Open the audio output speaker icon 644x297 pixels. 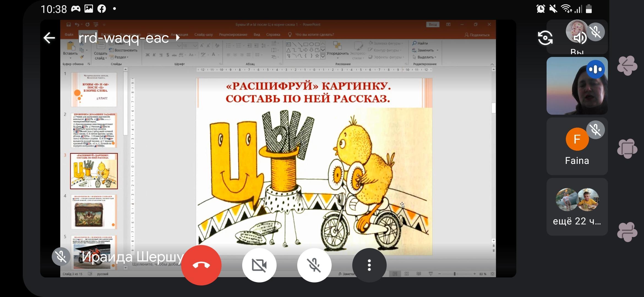(x=580, y=38)
